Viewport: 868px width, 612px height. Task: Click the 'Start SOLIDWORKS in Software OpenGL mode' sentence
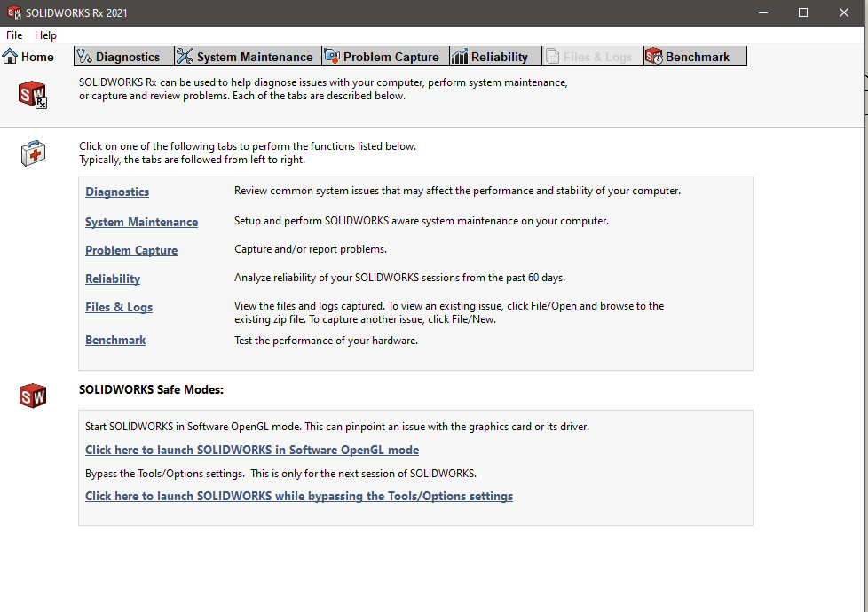(x=337, y=427)
